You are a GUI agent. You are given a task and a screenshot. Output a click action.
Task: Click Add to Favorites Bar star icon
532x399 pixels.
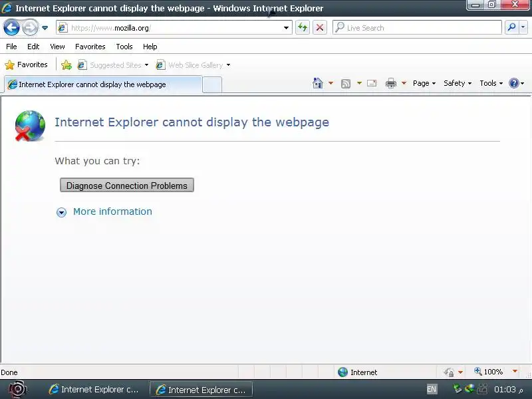[66, 65]
